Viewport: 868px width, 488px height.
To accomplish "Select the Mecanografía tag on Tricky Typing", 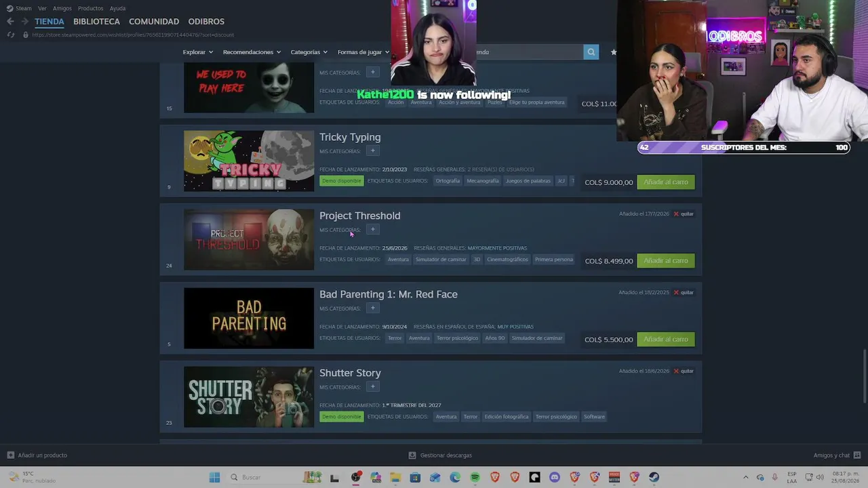I will (x=483, y=181).
